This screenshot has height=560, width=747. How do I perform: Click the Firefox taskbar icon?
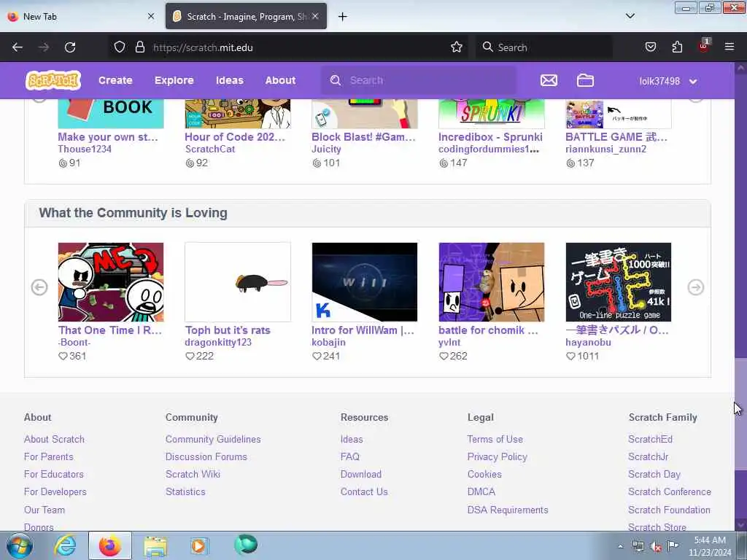(110, 545)
